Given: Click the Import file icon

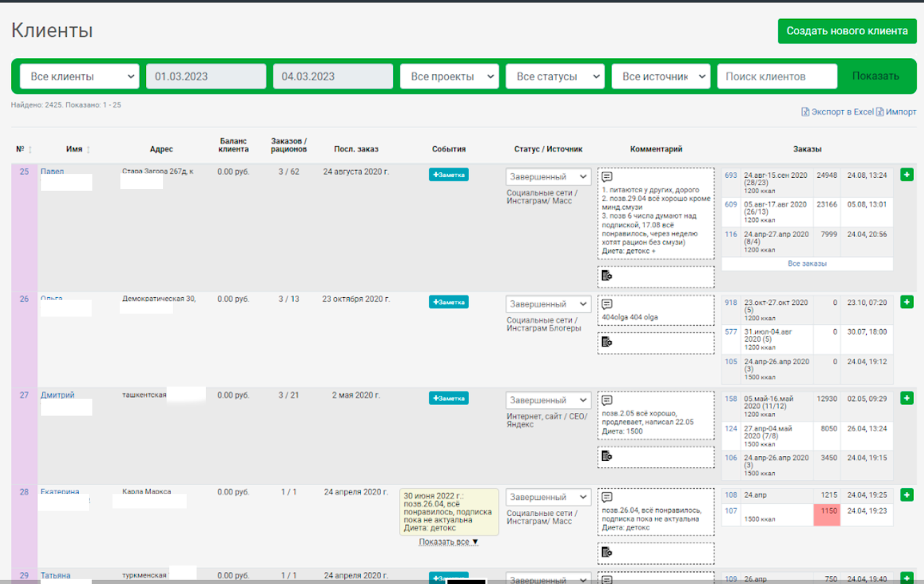Looking at the screenshot, I should pos(880,112).
